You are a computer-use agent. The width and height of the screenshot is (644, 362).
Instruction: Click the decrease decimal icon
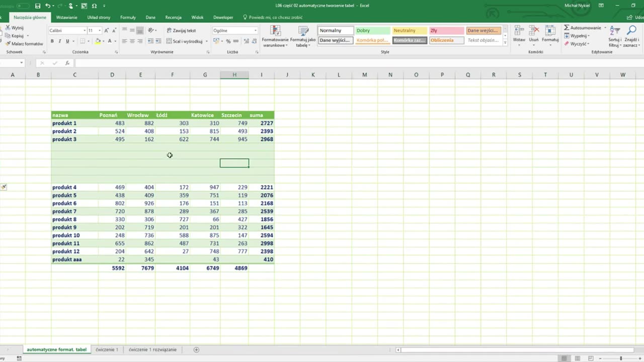pos(254,41)
